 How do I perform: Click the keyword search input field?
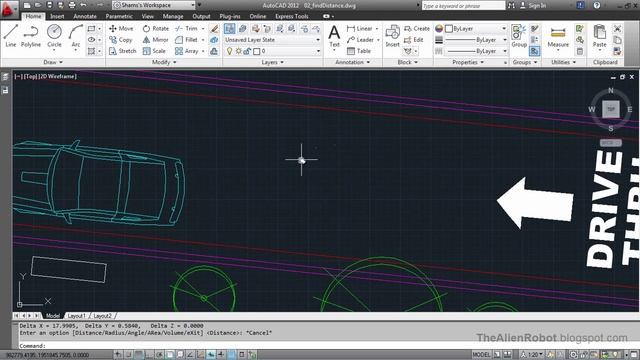[463, 5]
